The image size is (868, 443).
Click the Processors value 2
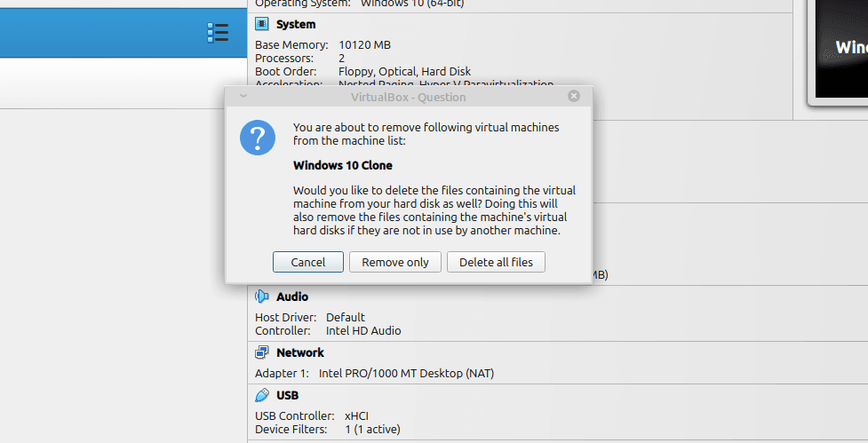pos(341,58)
